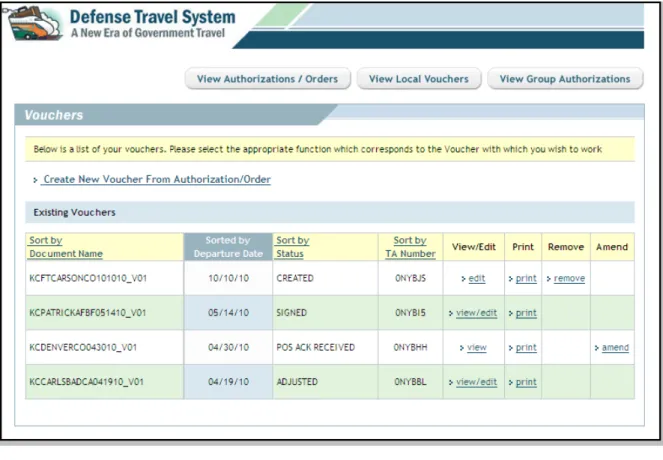Print the KCFTCARSONCO101010_V01 voucher
The height and width of the screenshot is (460, 663).
pos(526,279)
